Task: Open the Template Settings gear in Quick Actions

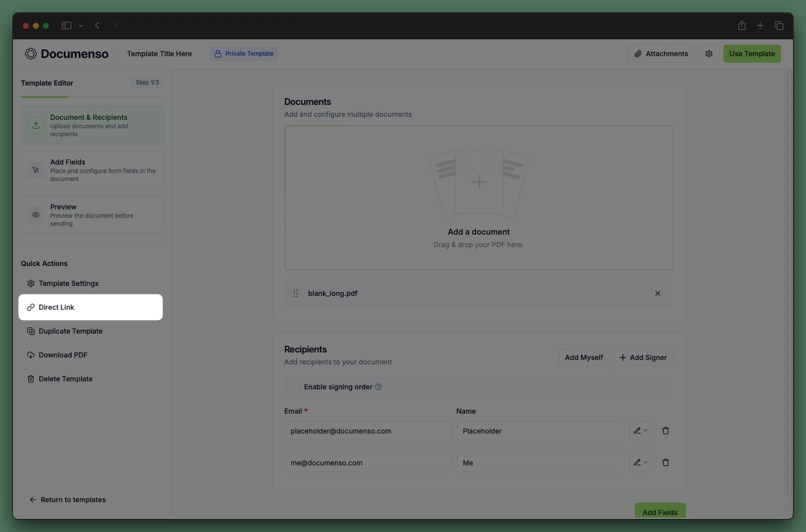Action: tap(31, 283)
